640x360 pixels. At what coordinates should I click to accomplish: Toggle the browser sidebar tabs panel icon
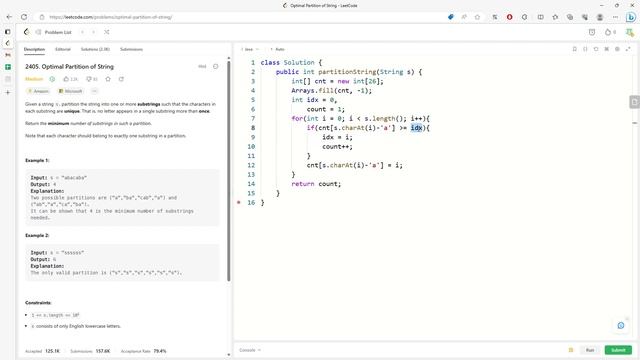[x=7, y=32]
